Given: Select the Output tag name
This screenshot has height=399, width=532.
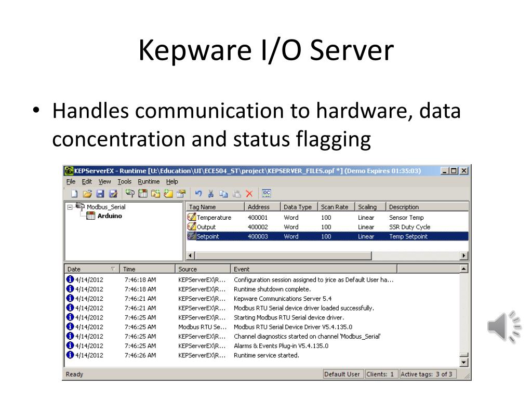Looking at the screenshot, I should coord(206,227).
